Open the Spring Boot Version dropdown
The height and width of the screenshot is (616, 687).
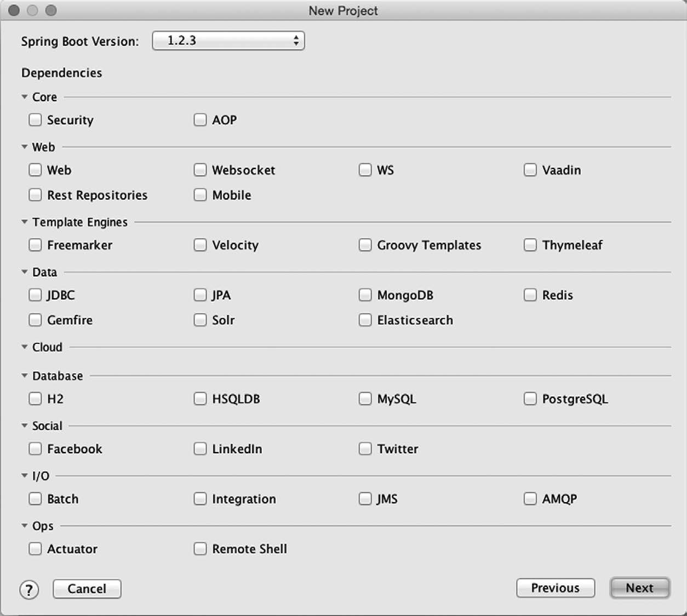point(228,41)
